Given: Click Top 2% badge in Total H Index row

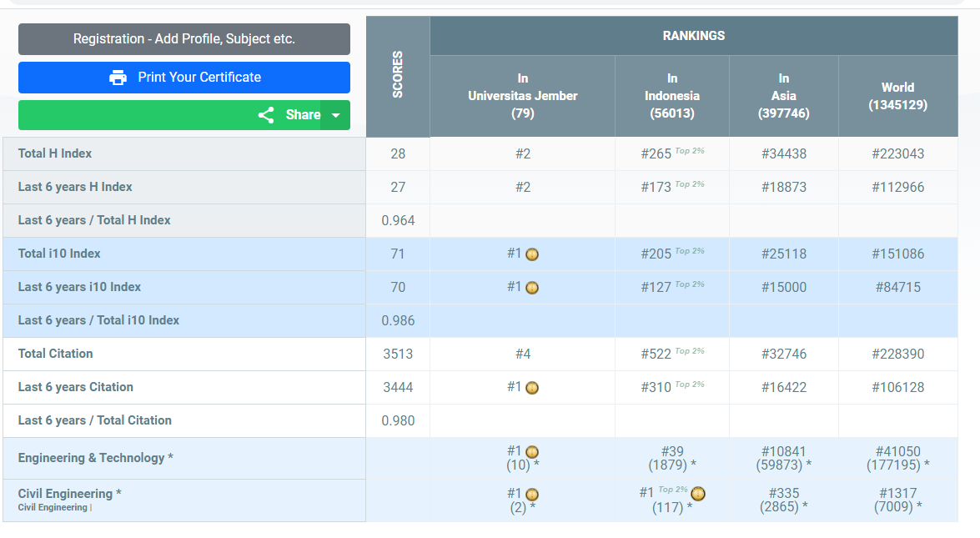Looking at the screenshot, I should (x=690, y=151).
